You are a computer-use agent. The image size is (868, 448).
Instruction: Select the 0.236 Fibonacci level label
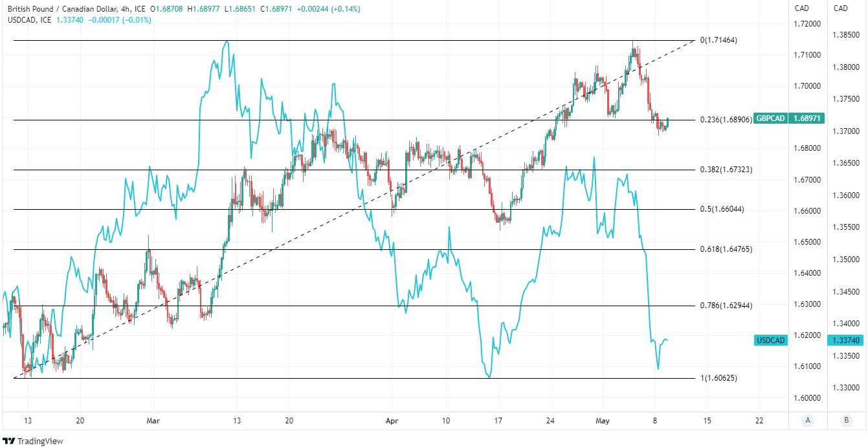(x=726, y=120)
